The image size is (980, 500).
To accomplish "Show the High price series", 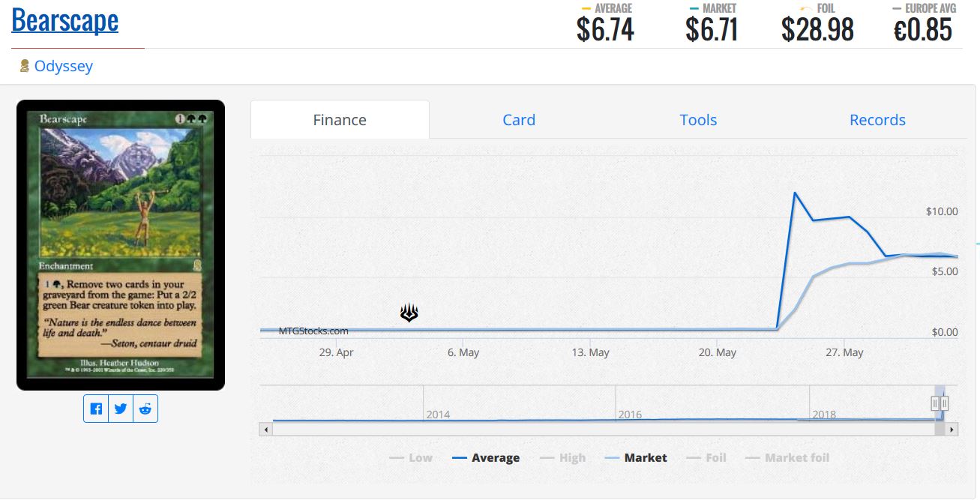I will point(562,457).
